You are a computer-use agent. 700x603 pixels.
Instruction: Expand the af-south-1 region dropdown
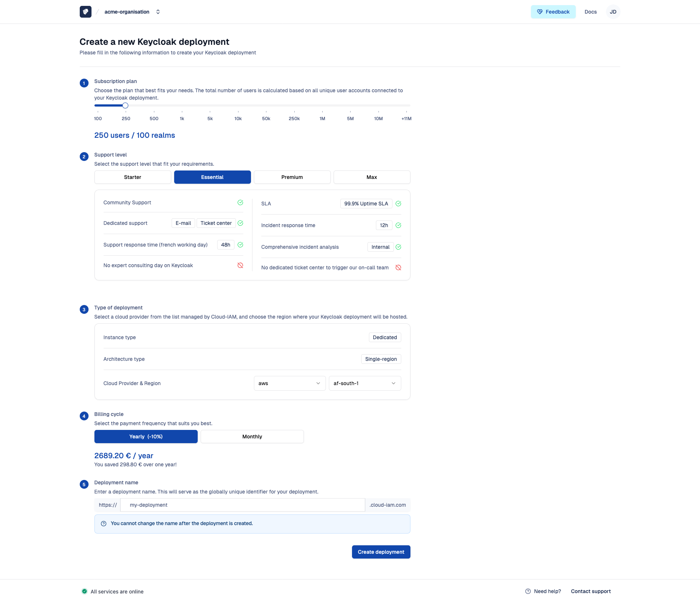tap(365, 383)
